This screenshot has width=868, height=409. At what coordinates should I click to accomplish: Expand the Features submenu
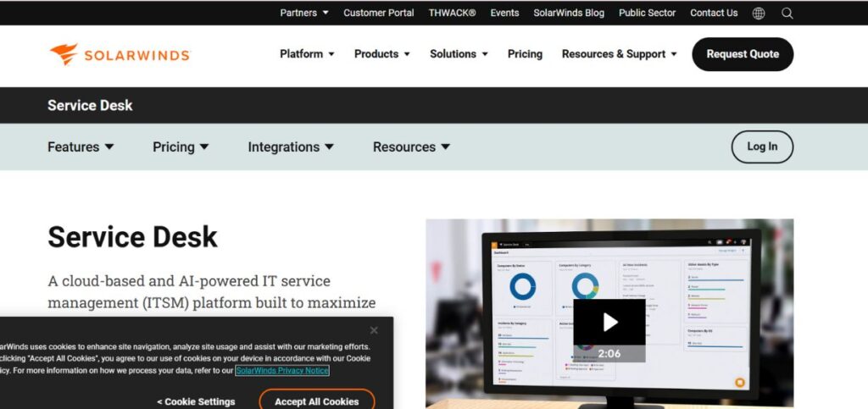pos(81,147)
